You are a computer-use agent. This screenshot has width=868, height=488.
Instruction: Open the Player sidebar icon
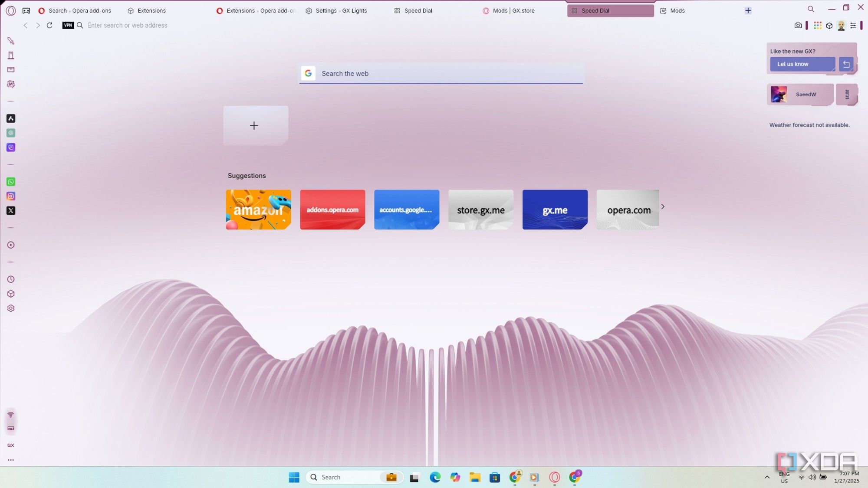point(11,245)
